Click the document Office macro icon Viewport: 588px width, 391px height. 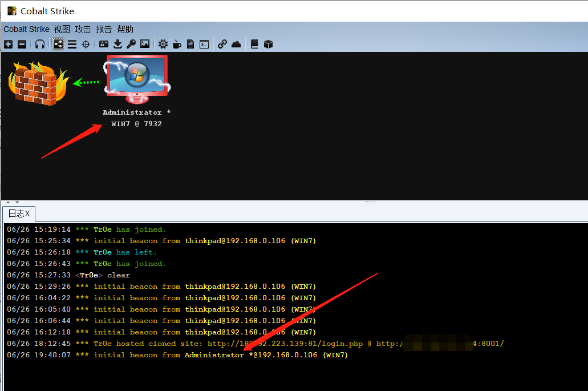click(x=190, y=45)
